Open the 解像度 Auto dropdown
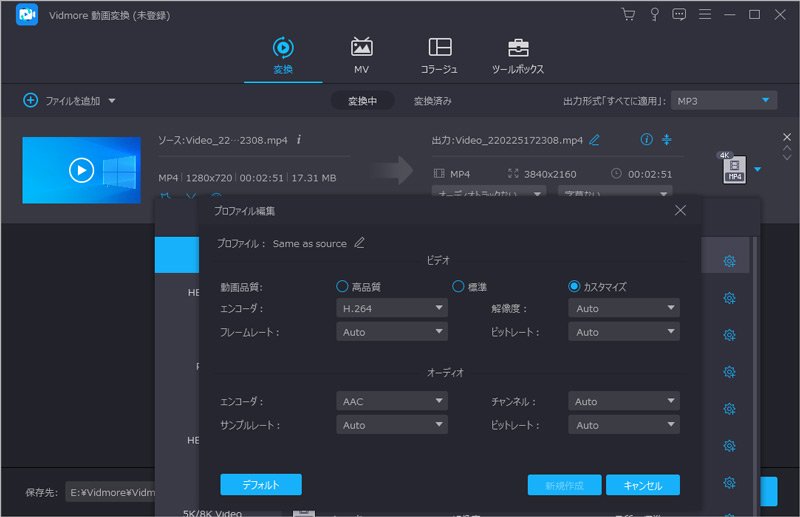This screenshot has height=517, width=800. point(624,308)
